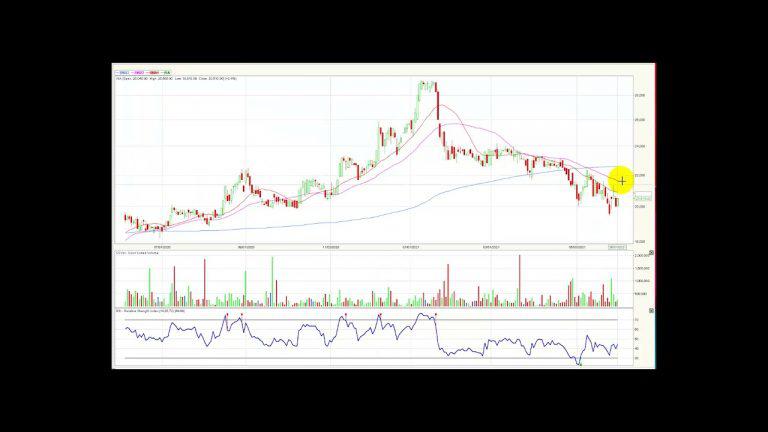The image size is (768, 432).
Task: Select the tallest red volume bar
Action: [520, 281]
